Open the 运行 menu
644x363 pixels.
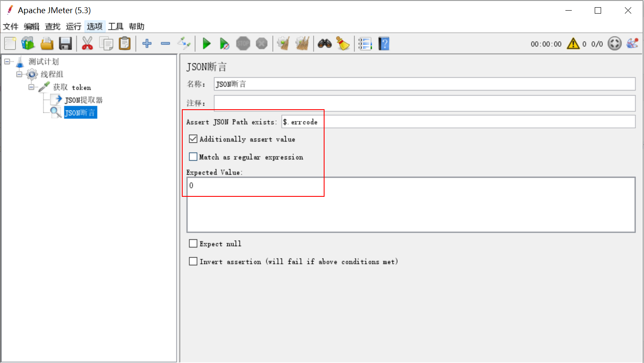point(73,26)
